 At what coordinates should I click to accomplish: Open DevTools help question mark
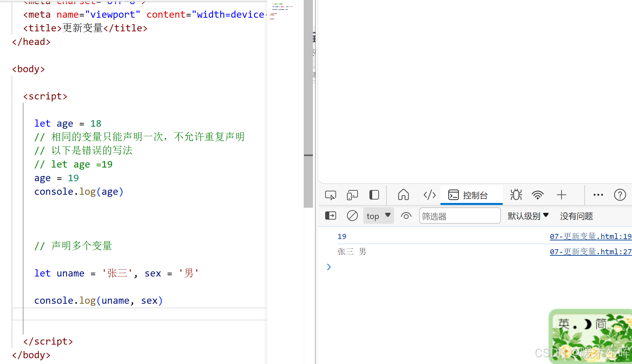(x=620, y=195)
